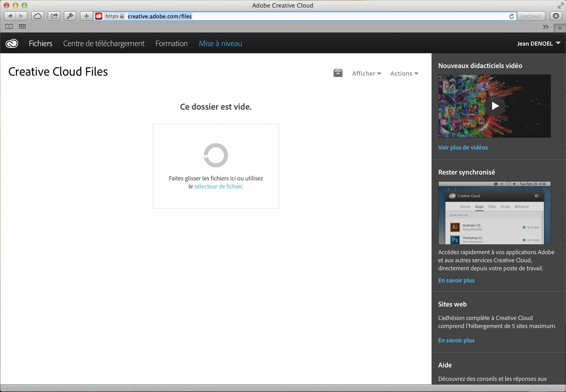The height and width of the screenshot is (392, 566).
Task: Click the Creative Cloud logo icon
Action: pos(12,43)
